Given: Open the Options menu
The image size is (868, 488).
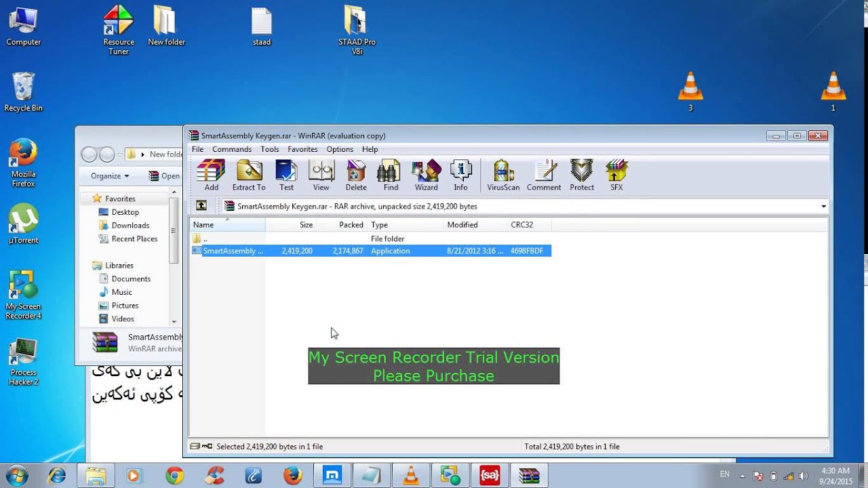Looking at the screenshot, I should point(340,149).
